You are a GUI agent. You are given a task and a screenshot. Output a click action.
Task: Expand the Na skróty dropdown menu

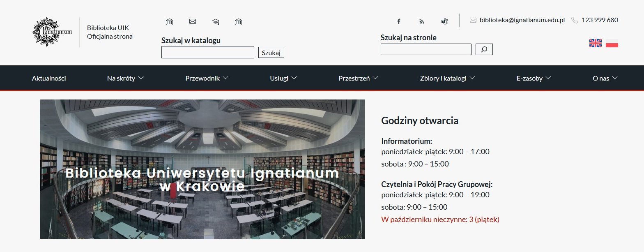click(x=125, y=78)
